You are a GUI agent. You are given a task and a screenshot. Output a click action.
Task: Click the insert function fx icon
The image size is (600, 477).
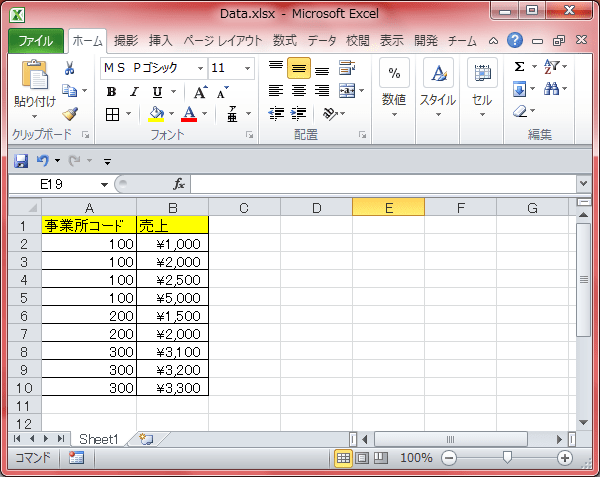tap(179, 184)
